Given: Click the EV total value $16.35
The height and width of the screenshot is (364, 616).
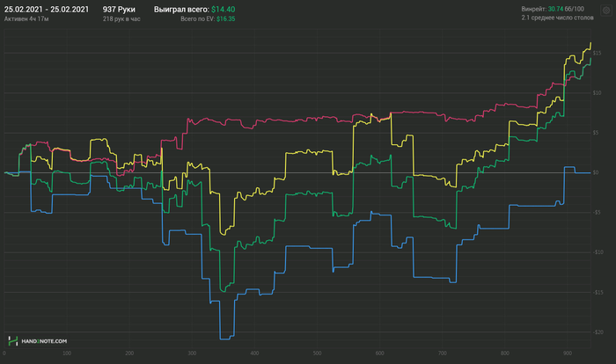Looking at the screenshot, I should coord(226,18).
